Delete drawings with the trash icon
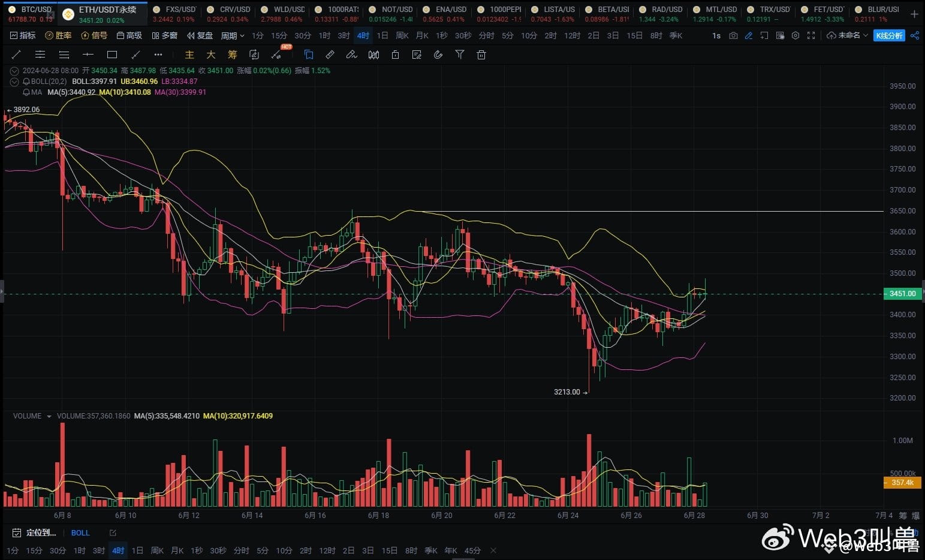 [x=481, y=55]
